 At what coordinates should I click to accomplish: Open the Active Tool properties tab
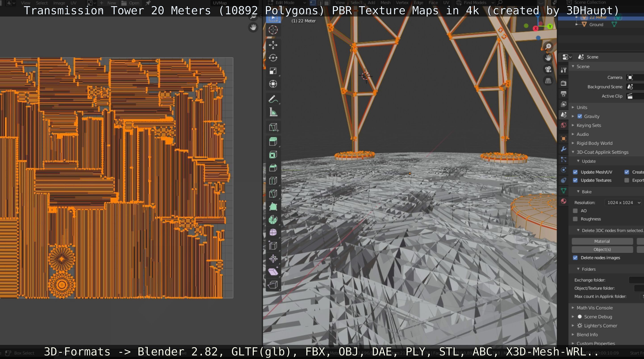click(564, 70)
